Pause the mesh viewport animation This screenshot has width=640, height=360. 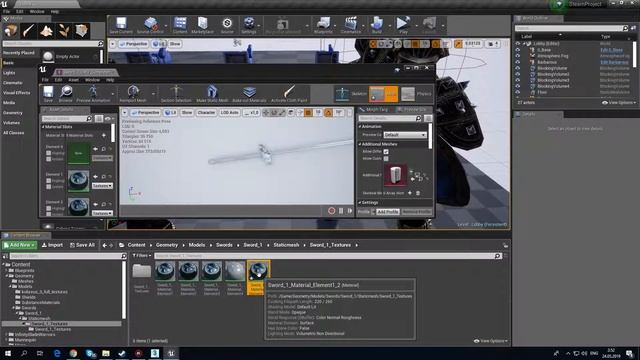341,211
